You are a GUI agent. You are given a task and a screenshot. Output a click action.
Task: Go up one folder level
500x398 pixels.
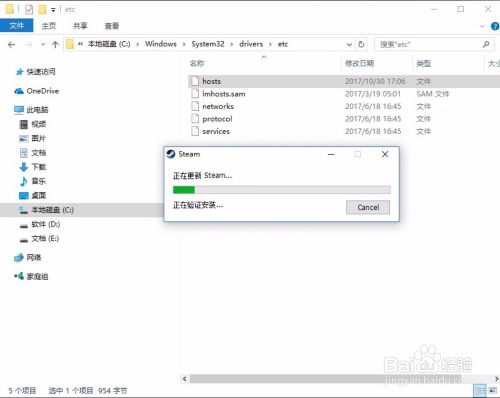coord(55,44)
